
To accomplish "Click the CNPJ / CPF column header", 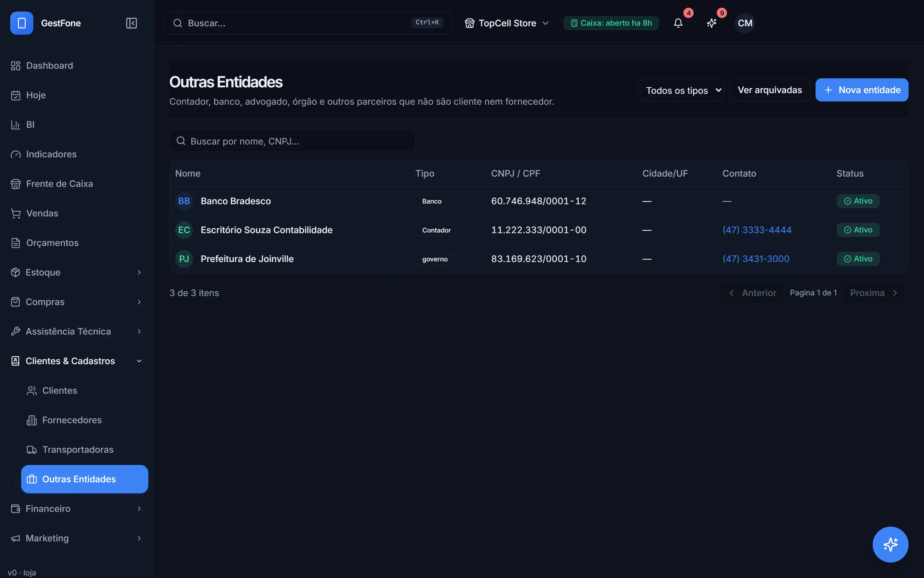I will point(516,173).
